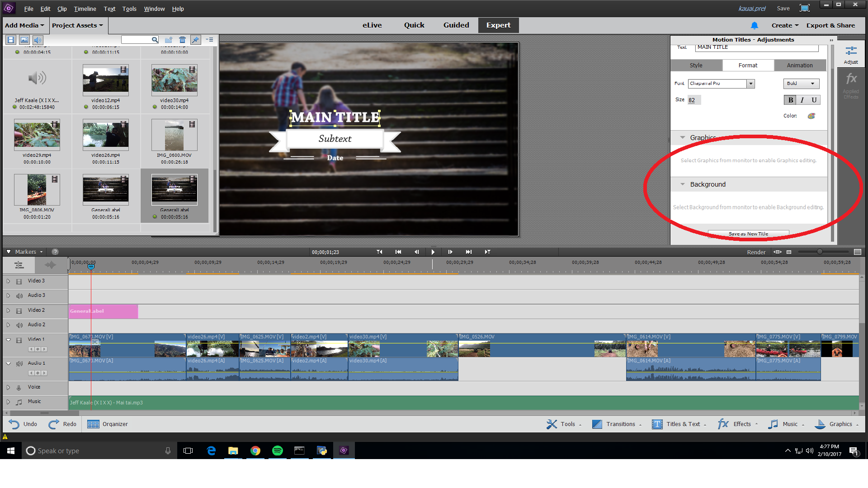The width and height of the screenshot is (868, 488).
Task: Click the font Size value 82
Action: click(692, 100)
